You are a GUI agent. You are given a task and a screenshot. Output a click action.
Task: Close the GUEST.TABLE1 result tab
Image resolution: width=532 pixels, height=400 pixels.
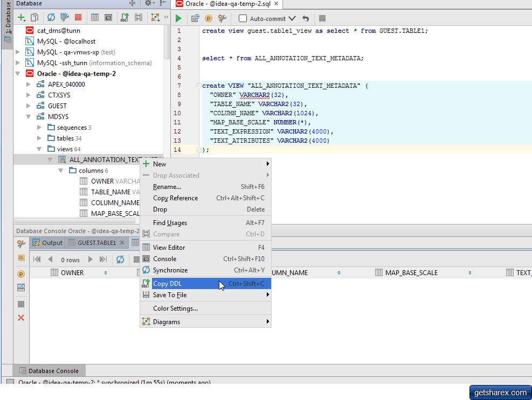[x=122, y=243]
